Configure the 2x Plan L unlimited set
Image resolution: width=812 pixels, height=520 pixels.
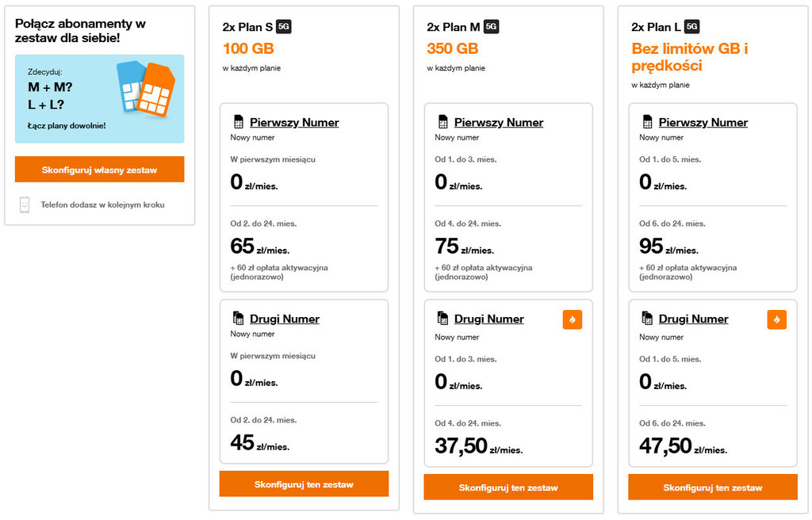point(713,487)
